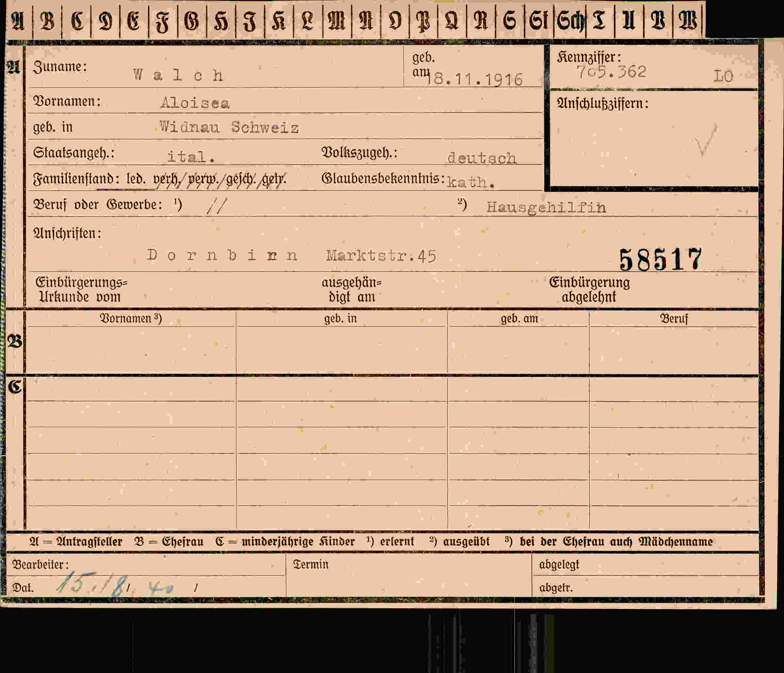
Task: Click the 'Volkszugeh.:' label
Action: 359,153
